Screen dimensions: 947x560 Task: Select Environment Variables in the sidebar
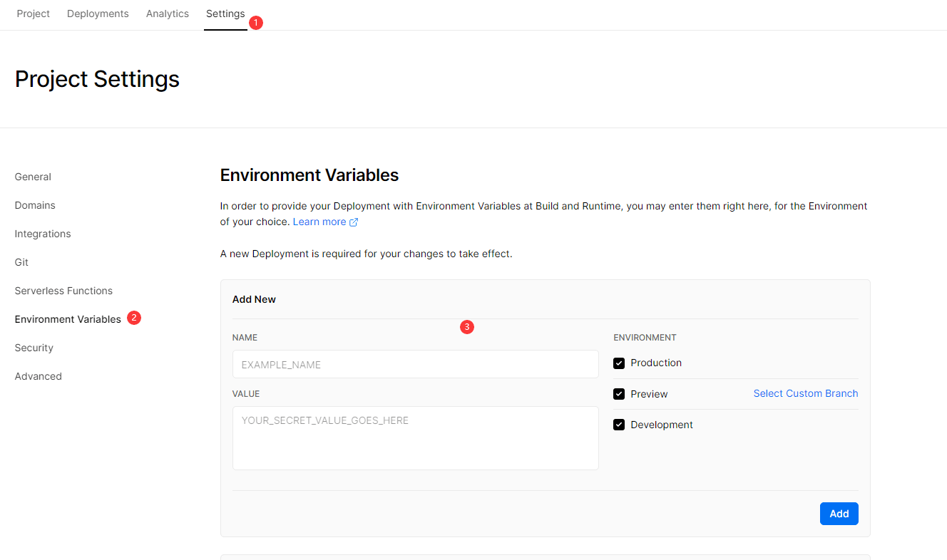(x=68, y=319)
